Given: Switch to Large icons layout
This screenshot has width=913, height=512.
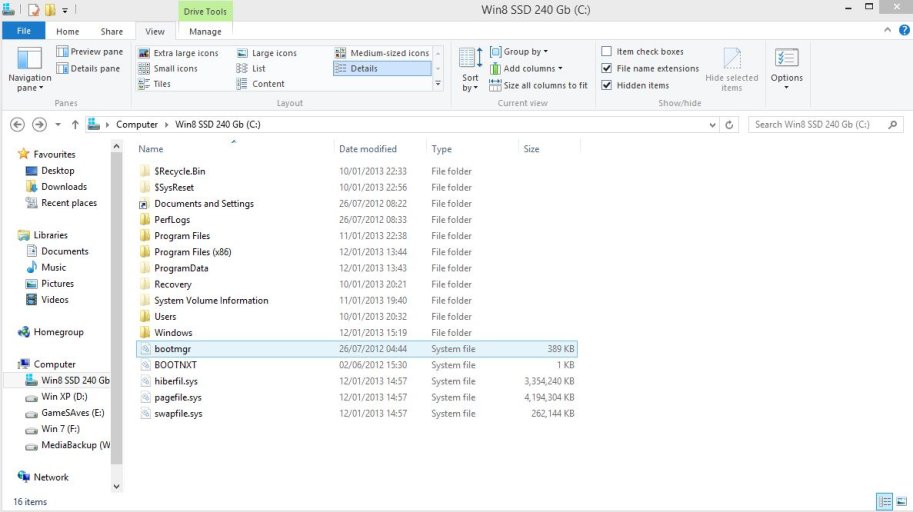Looking at the screenshot, I should click(x=267, y=52).
